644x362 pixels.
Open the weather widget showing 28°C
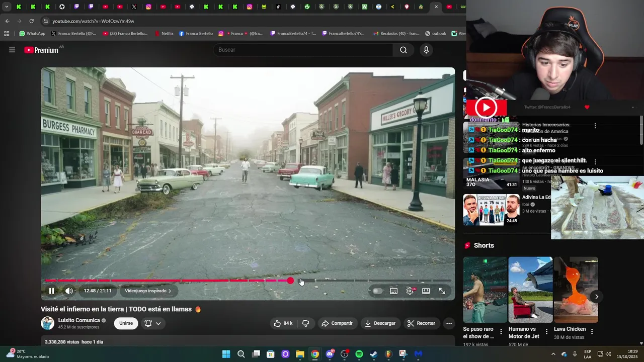click(x=28, y=354)
